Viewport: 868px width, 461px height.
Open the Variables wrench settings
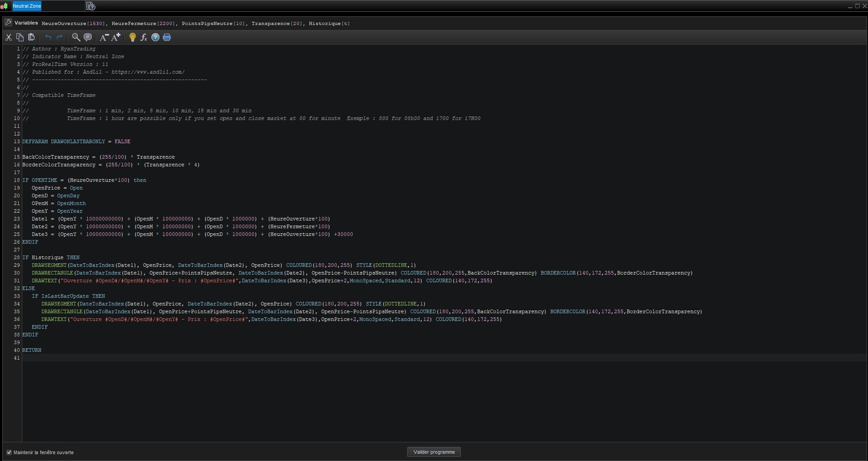click(8, 23)
